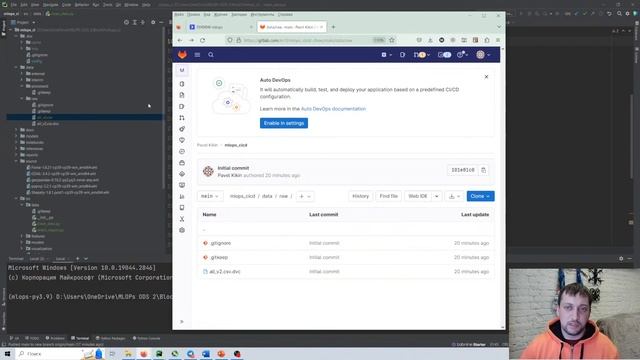Open CI/CD rocket icon in the GitLab sidebar

click(x=182, y=129)
